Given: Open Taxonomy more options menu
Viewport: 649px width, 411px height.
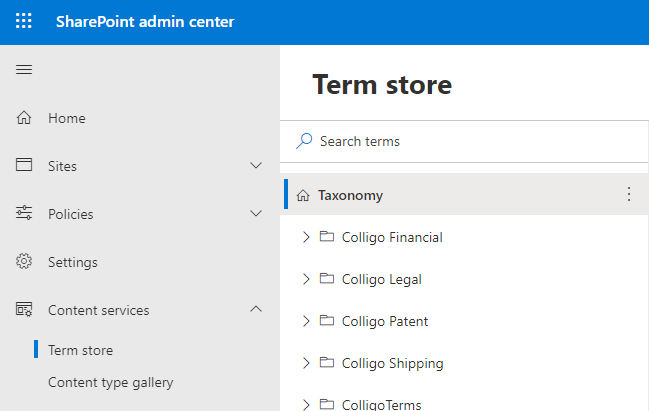Looking at the screenshot, I should 629,194.
